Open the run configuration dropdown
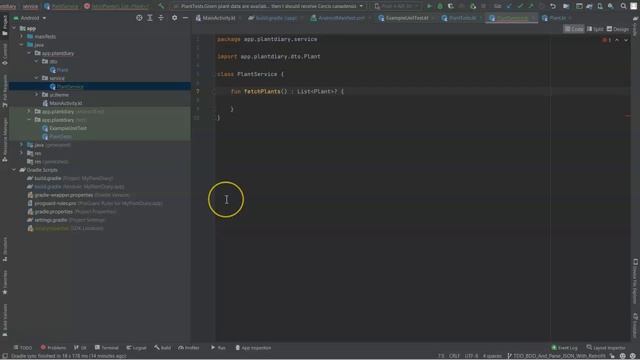This screenshot has height=360, width=640. pos(269,6)
